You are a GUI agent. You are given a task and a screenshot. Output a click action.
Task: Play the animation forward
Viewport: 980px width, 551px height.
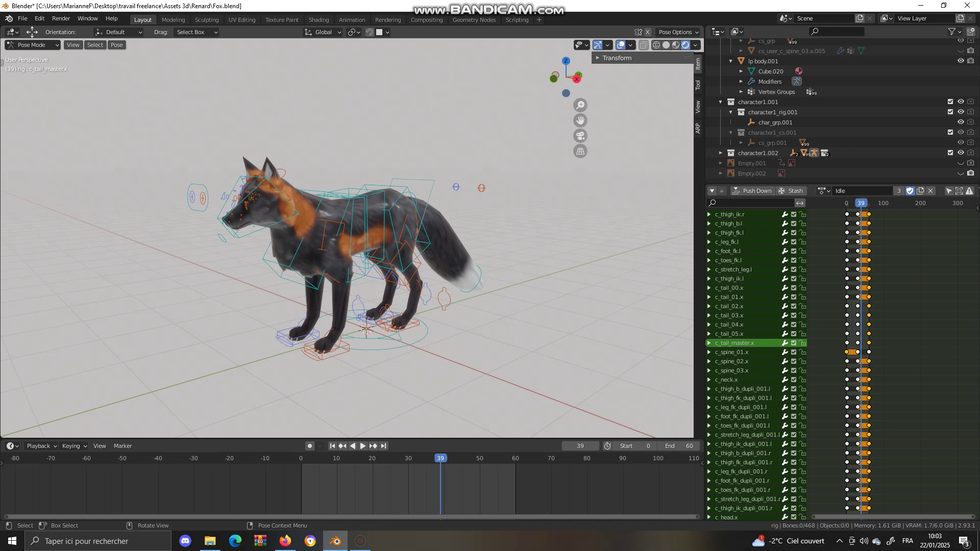[x=363, y=446]
